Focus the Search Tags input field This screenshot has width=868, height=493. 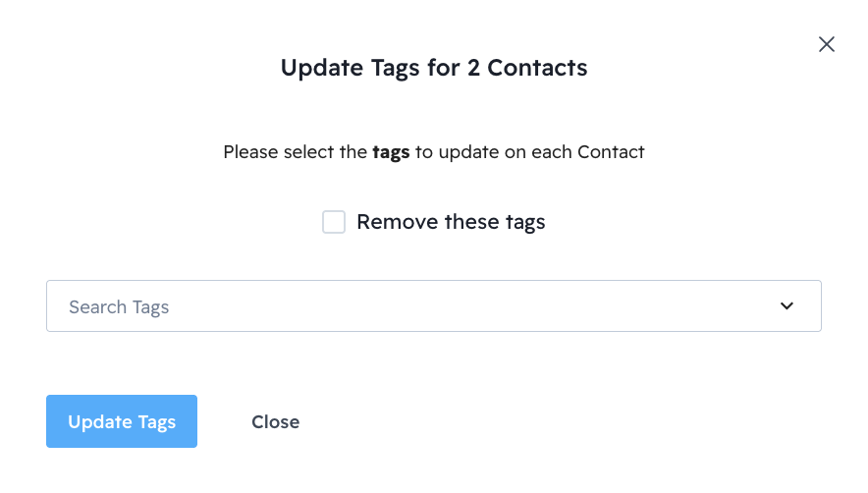click(412, 306)
